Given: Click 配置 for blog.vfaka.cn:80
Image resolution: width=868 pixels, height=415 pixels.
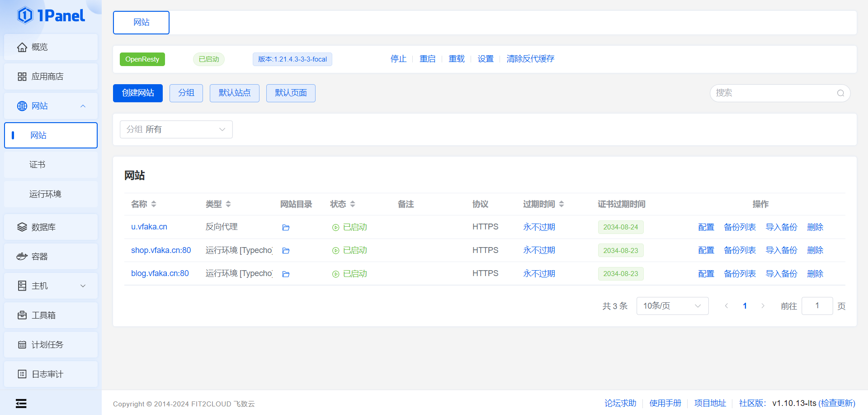Looking at the screenshot, I should click(x=706, y=274).
